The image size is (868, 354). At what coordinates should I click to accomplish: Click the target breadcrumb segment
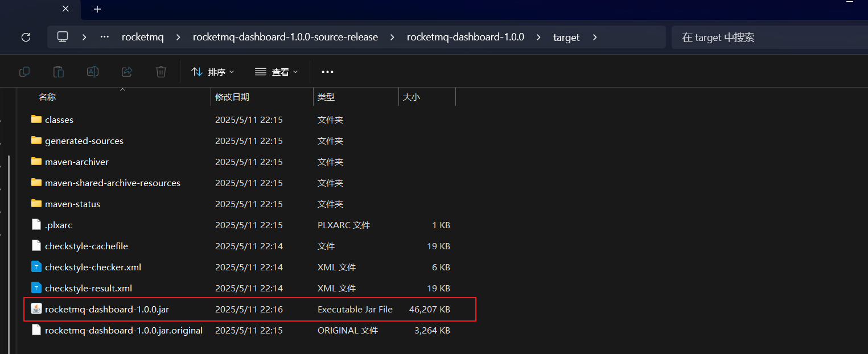(x=566, y=37)
